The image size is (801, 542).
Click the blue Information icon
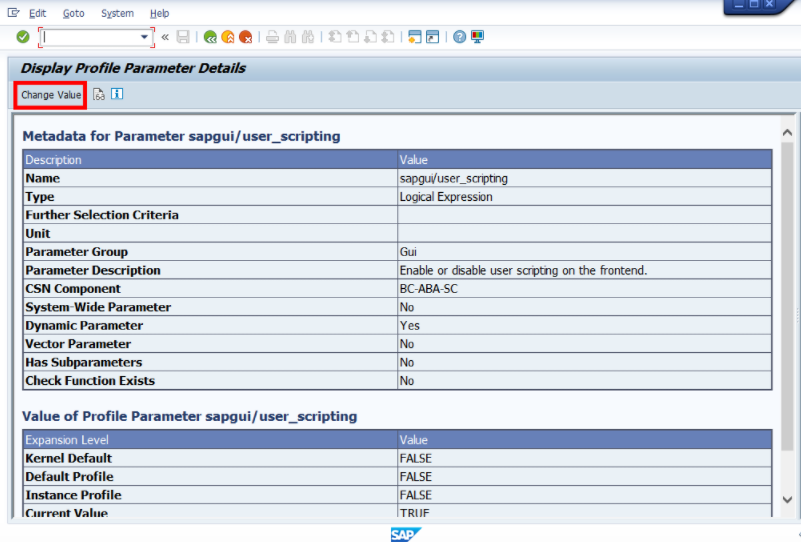click(117, 94)
